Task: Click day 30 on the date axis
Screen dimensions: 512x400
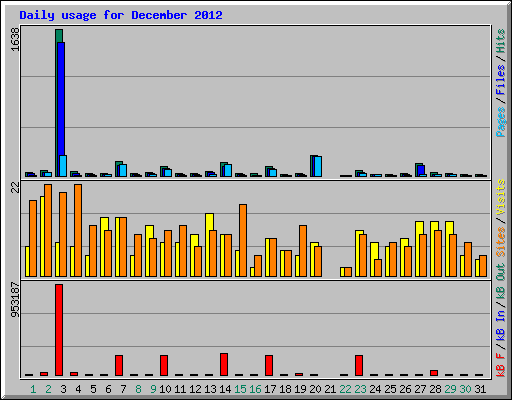Action: point(465,389)
